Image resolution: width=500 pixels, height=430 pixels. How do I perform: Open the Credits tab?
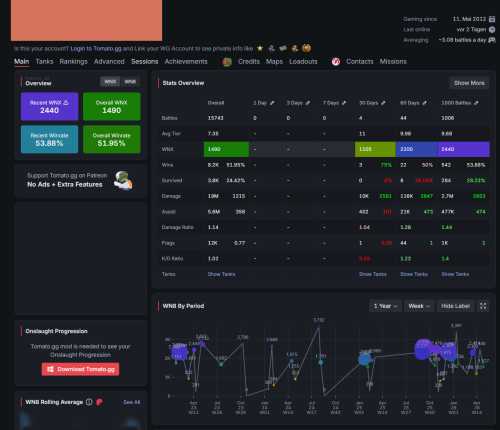249,62
